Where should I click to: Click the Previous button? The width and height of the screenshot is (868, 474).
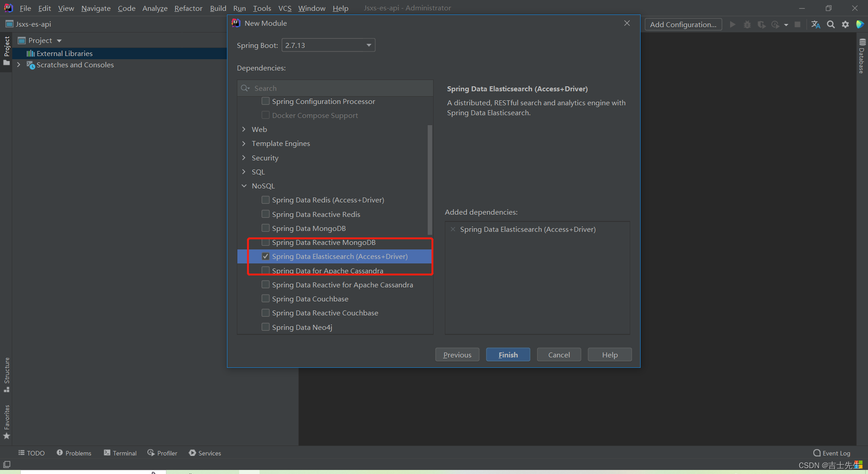click(457, 355)
